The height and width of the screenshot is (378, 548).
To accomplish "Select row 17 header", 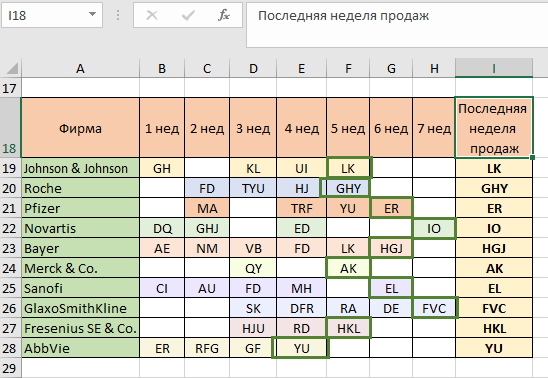I will click(10, 88).
